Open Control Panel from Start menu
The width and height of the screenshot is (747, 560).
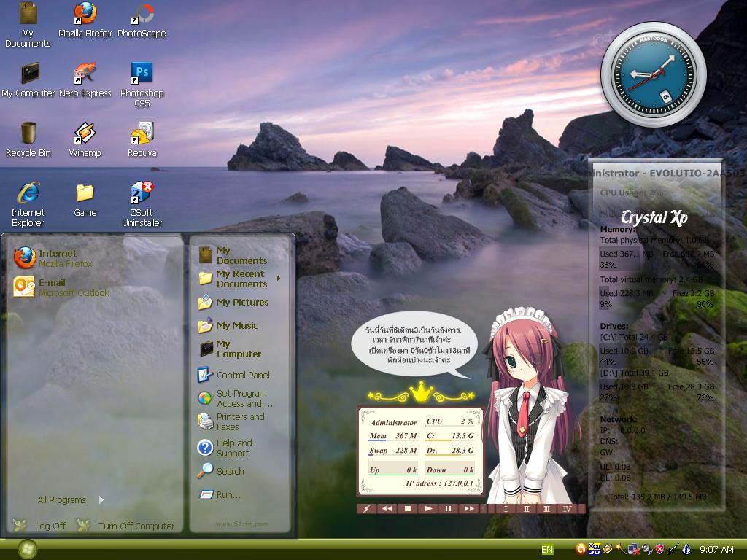tap(234, 375)
